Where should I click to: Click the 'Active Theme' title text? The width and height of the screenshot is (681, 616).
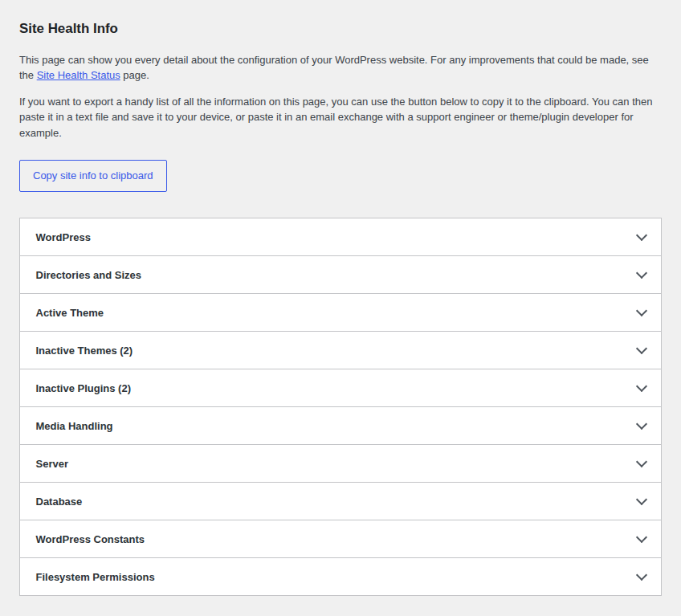(70, 313)
